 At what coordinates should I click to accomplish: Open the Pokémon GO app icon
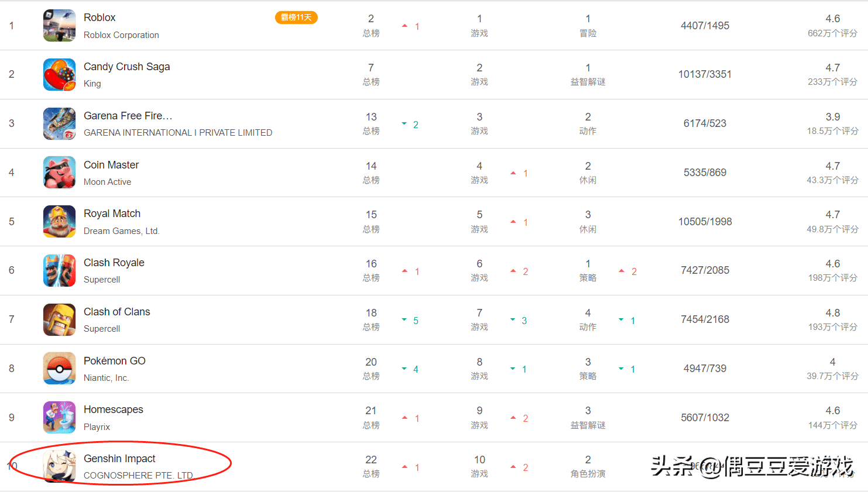click(x=59, y=368)
